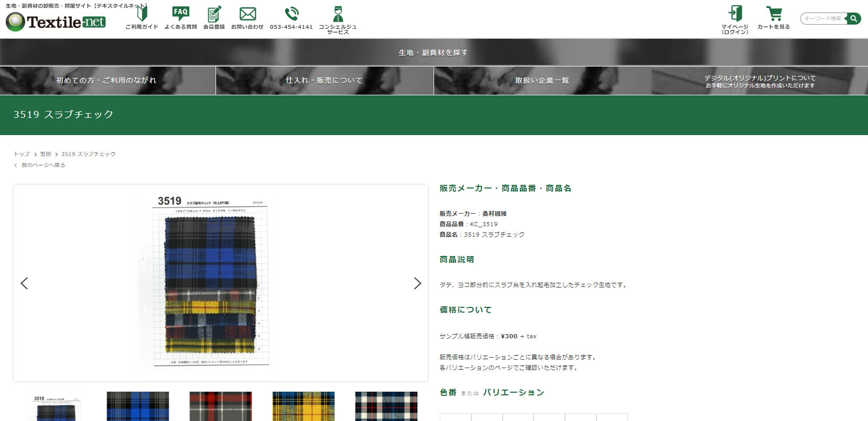The height and width of the screenshot is (421, 868).
Task: Show next product image arrow
Action: click(417, 283)
